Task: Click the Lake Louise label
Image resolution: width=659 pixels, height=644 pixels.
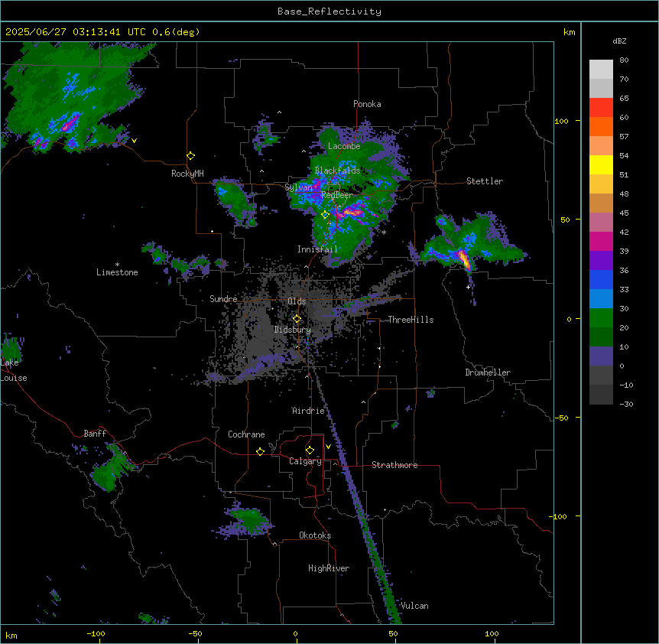Action: click(14, 370)
